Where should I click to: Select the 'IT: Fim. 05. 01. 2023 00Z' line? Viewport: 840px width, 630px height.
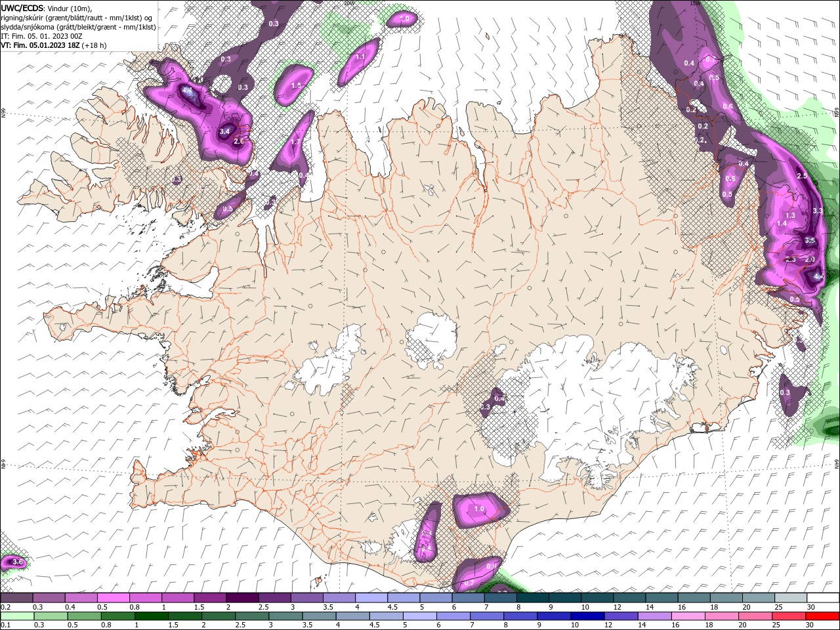click(41, 36)
